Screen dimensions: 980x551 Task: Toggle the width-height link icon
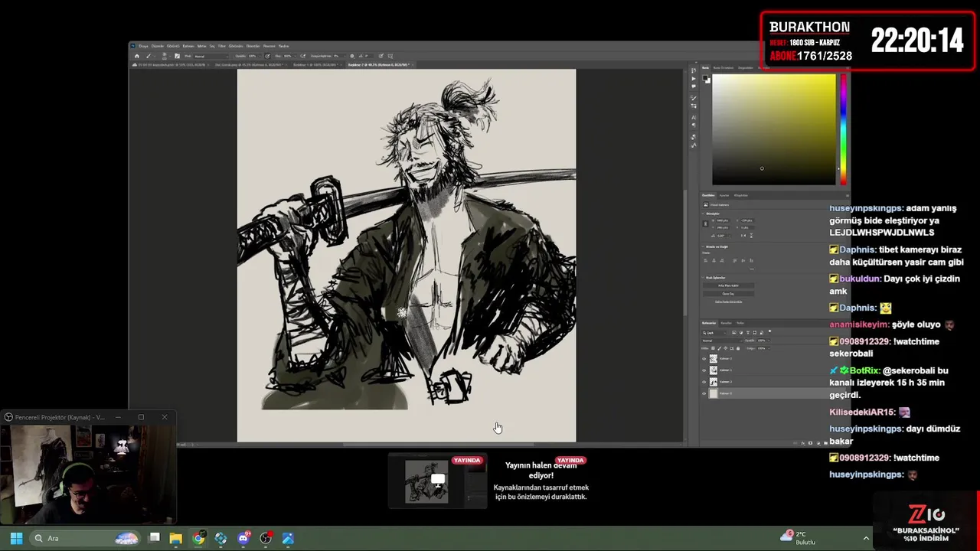[706, 223]
